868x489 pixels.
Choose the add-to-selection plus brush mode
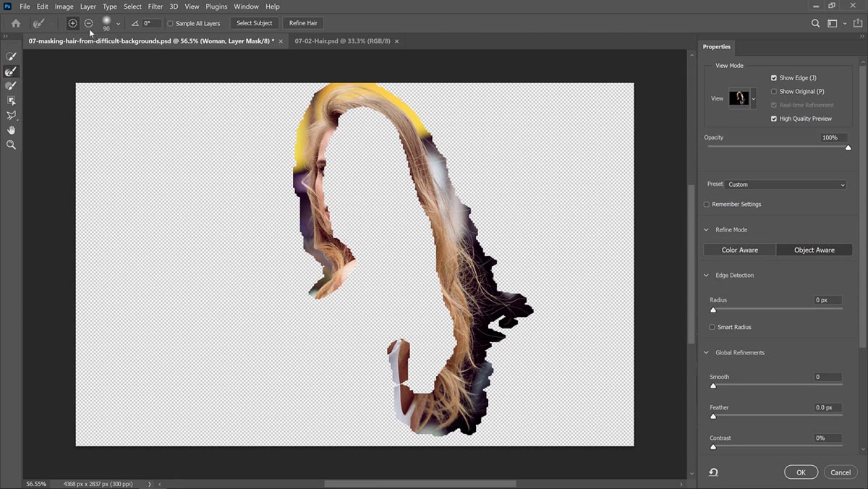(x=72, y=23)
